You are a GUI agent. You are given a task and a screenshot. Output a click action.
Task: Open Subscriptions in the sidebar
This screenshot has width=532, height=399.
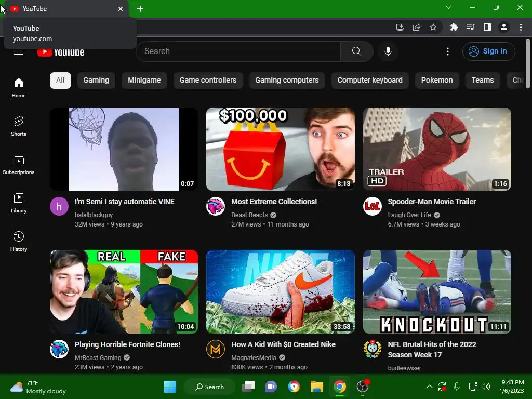pyautogui.click(x=18, y=165)
